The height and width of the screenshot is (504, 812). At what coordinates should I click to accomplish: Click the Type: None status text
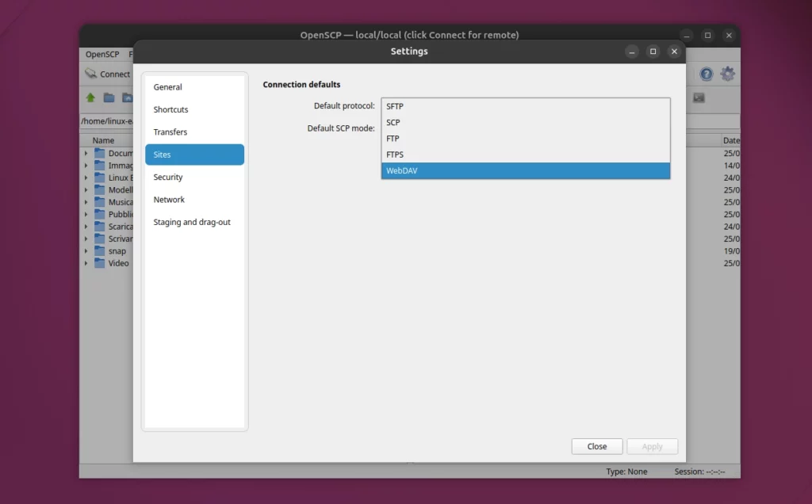(x=626, y=472)
